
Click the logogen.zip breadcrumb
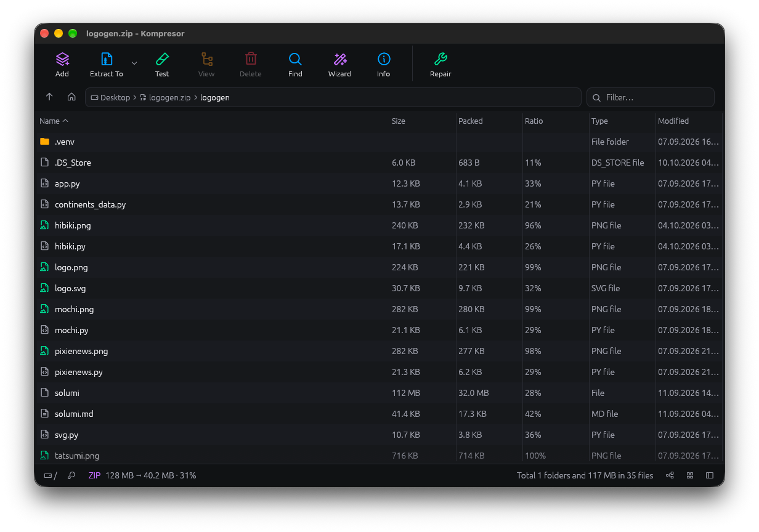[x=165, y=97]
